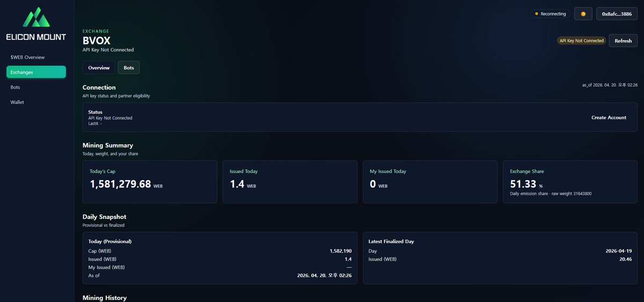
Task: Click the Exchange Share label
Action: click(x=527, y=171)
